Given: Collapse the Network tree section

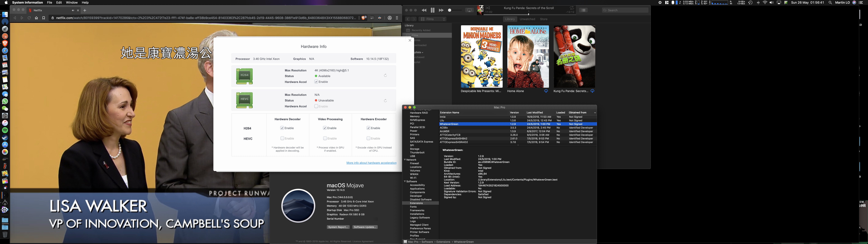Looking at the screenshot, I should (x=405, y=160).
